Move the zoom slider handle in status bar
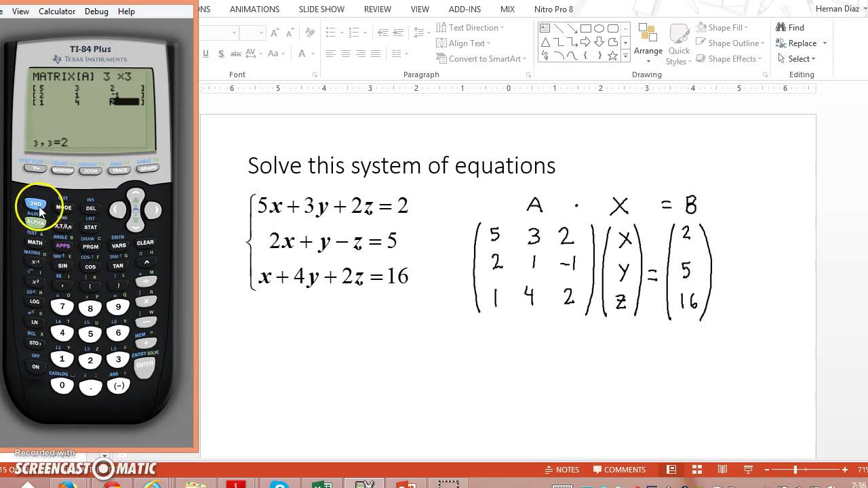 click(795, 470)
